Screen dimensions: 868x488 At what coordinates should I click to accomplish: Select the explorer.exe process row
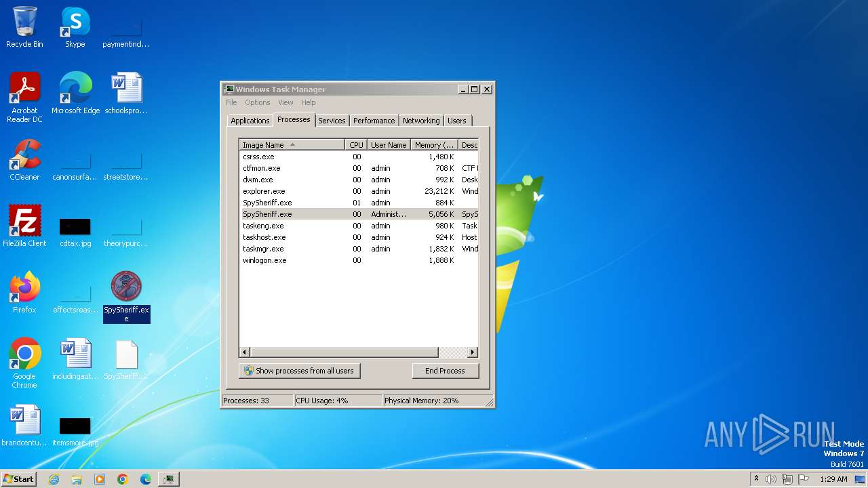point(359,191)
